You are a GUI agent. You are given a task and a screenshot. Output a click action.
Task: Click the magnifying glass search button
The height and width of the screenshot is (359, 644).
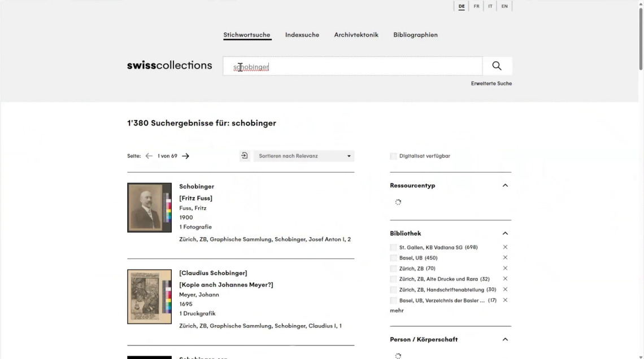tap(497, 66)
